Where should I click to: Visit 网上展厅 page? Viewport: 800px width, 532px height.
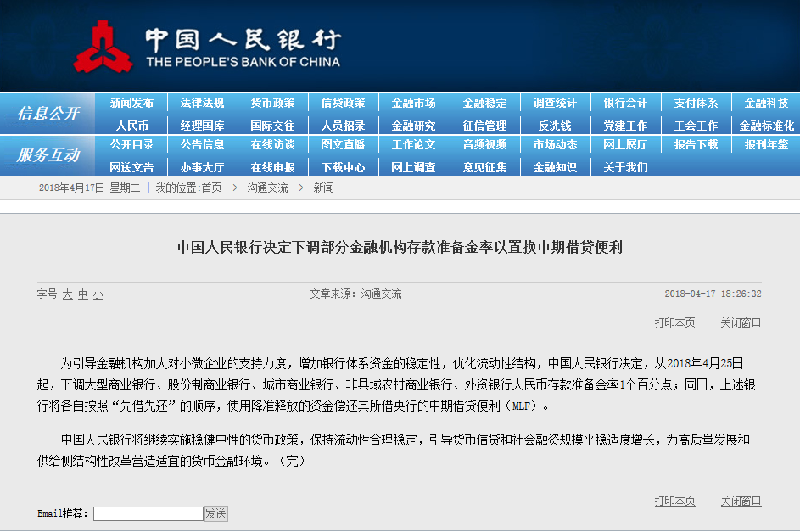[x=625, y=145]
